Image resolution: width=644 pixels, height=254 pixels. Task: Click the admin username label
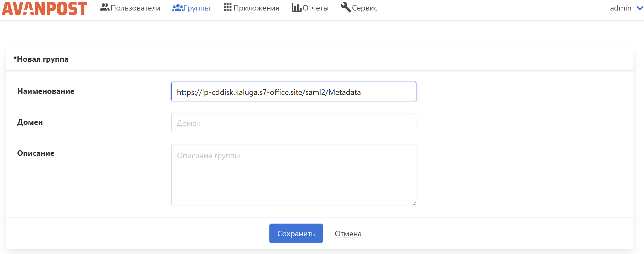pos(620,8)
